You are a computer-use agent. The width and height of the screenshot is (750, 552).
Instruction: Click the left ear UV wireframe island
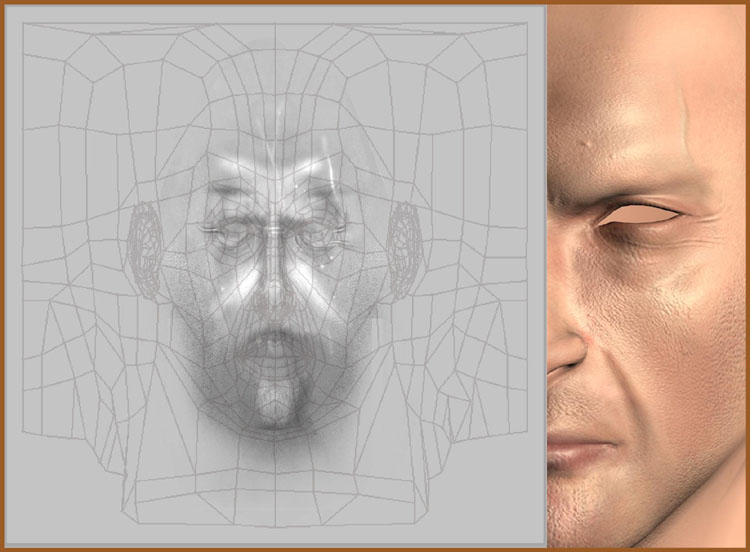[146, 249]
